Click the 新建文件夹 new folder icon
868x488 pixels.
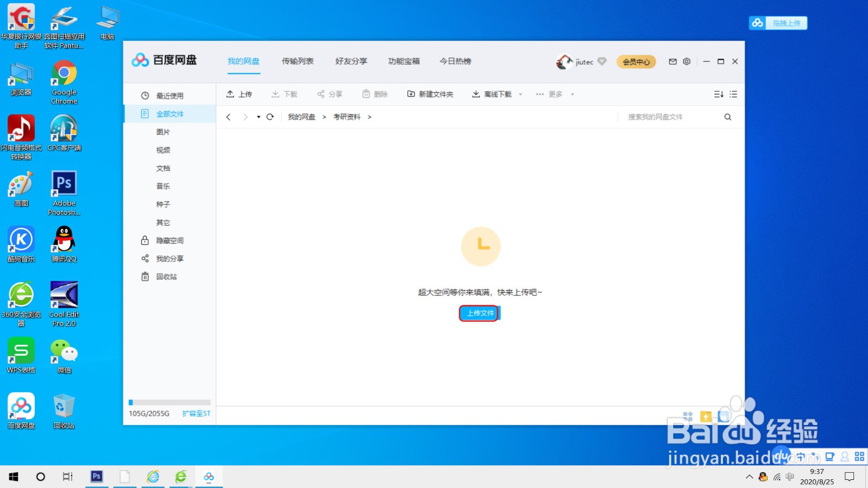pos(411,94)
